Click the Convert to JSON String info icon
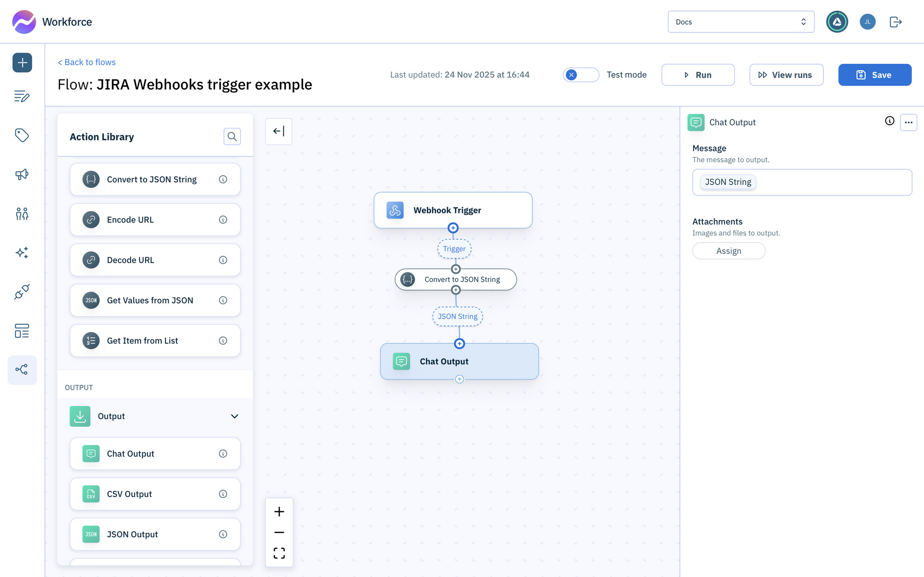 coord(223,179)
